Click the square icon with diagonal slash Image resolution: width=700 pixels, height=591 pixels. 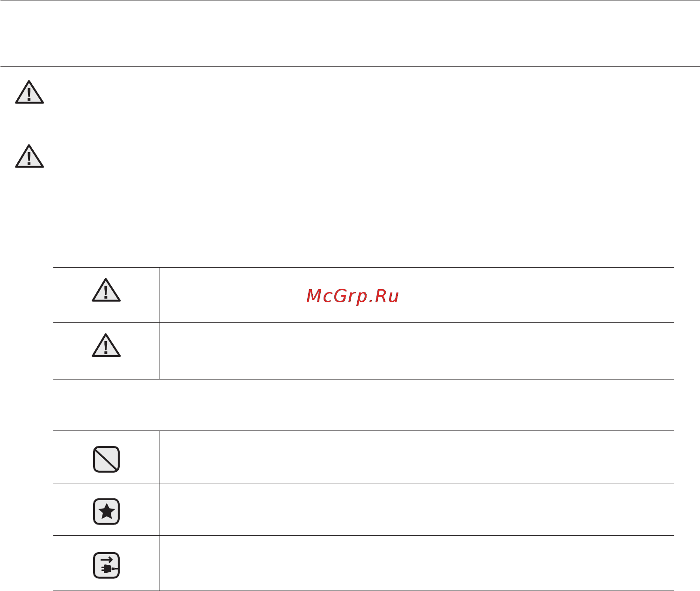tap(106, 459)
